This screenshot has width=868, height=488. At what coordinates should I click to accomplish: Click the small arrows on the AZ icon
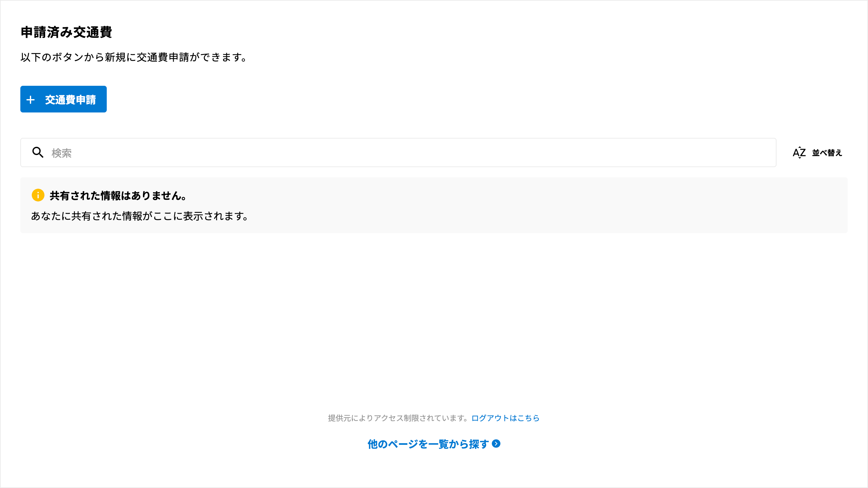pos(800,152)
